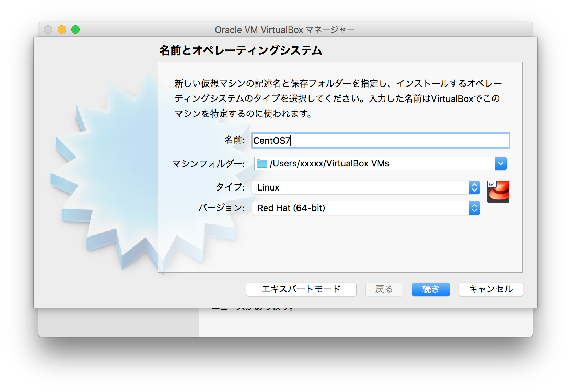Click the down arrow on the タイプ stepper
571x392 pixels.
click(475, 190)
